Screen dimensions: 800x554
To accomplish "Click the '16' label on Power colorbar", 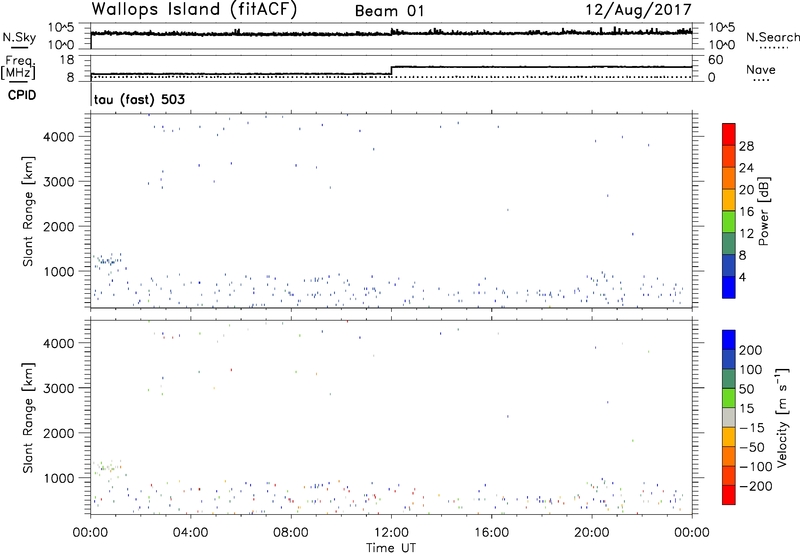I will tap(746, 212).
